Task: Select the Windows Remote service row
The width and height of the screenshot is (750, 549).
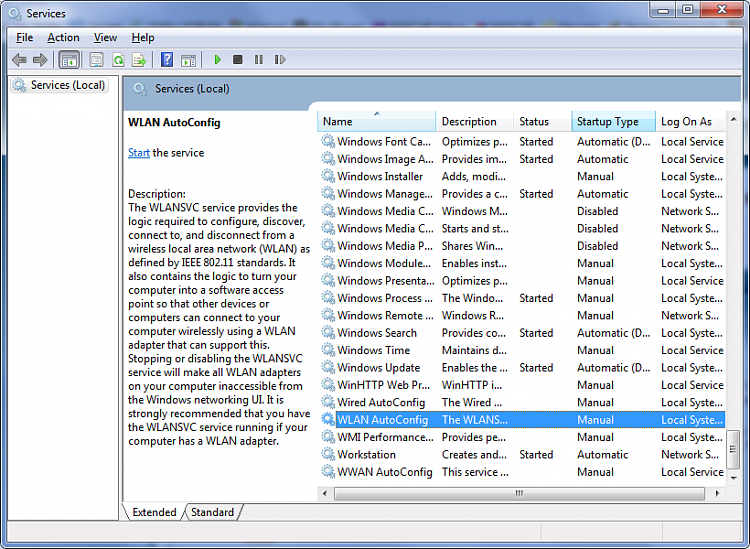Action: (x=521, y=315)
